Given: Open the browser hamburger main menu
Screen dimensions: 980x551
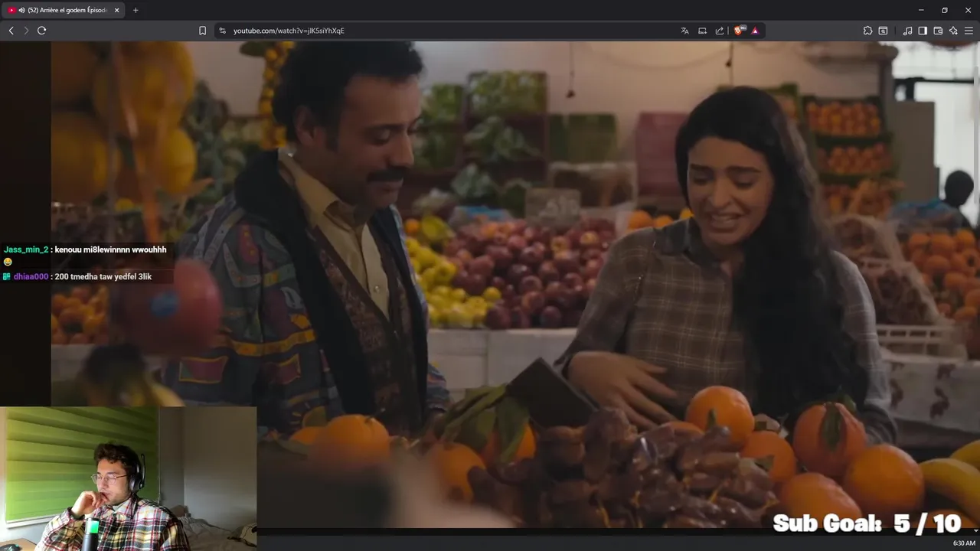Looking at the screenshot, I should coord(969,31).
